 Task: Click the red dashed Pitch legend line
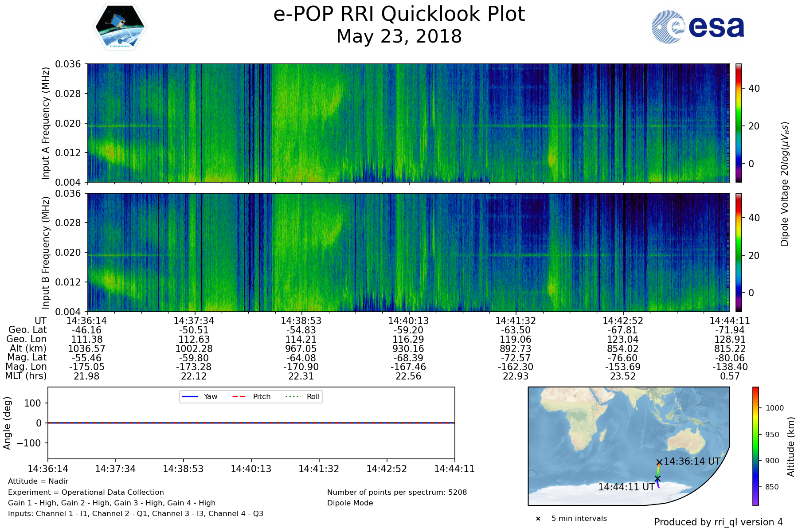[x=239, y=396]
